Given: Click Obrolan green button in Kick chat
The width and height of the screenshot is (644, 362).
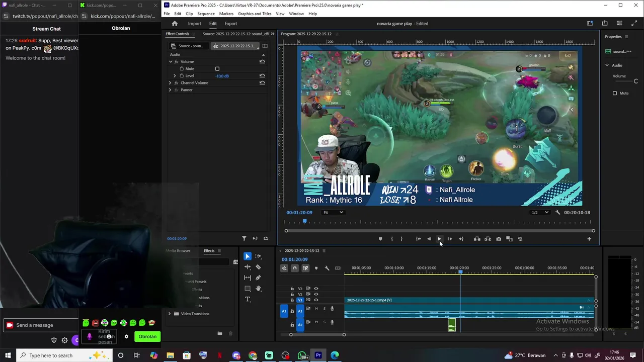Looking at the screenshot, I should 147,337.
